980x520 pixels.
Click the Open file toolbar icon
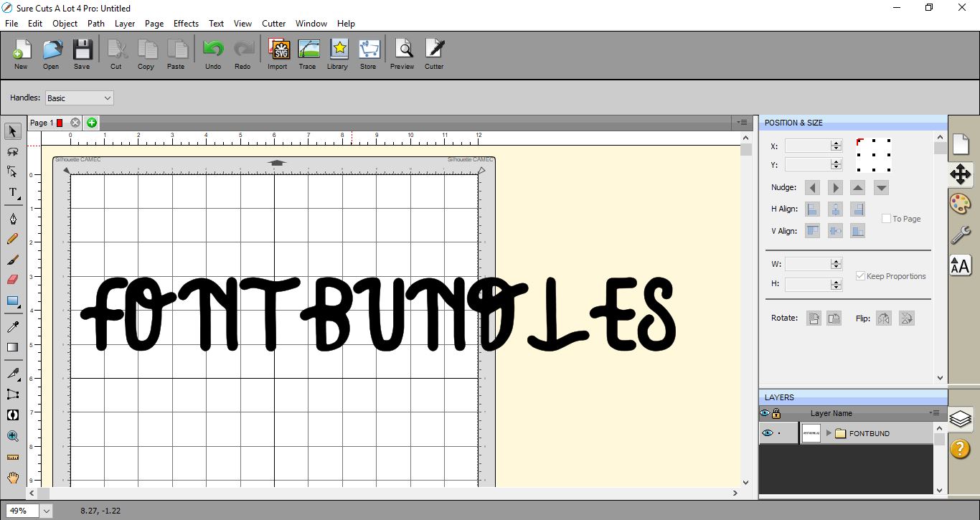click(51, 55)
